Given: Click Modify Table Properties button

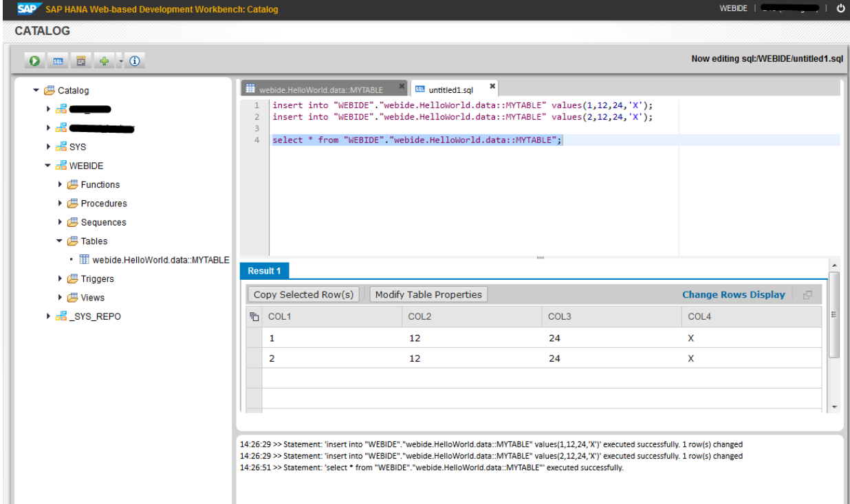Looking at the screenshot, I should [x=428, y=294].
